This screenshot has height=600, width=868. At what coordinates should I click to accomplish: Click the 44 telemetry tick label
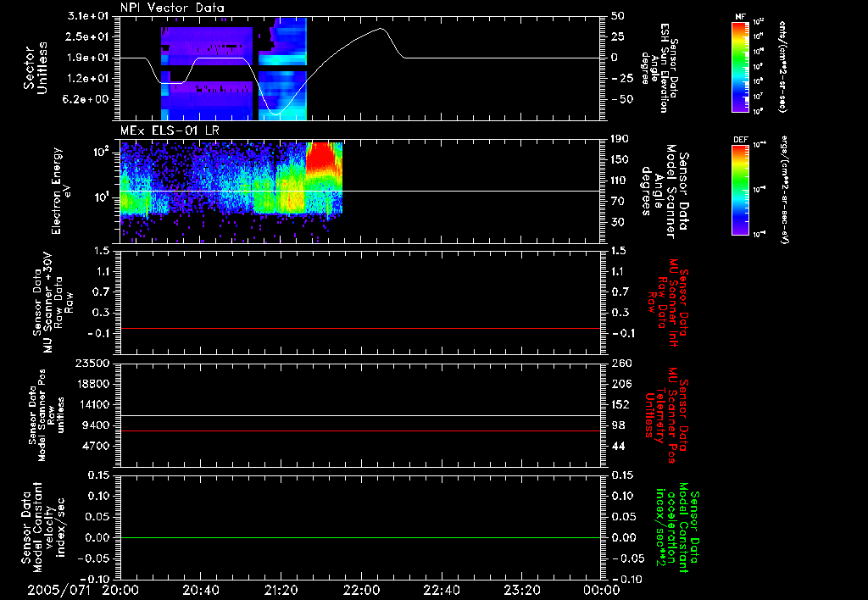tap(618, 446)
